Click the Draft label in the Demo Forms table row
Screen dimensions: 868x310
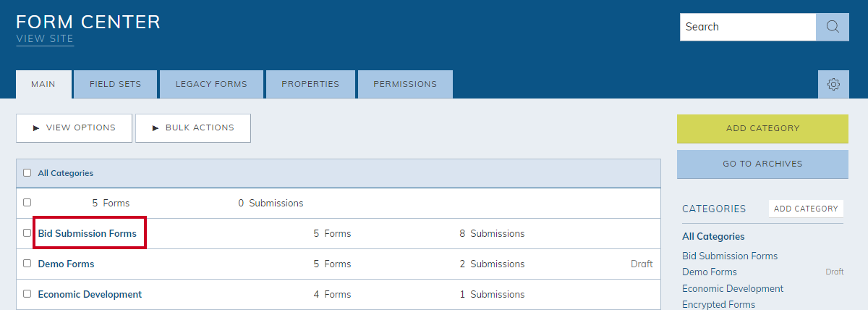(642, 264)
